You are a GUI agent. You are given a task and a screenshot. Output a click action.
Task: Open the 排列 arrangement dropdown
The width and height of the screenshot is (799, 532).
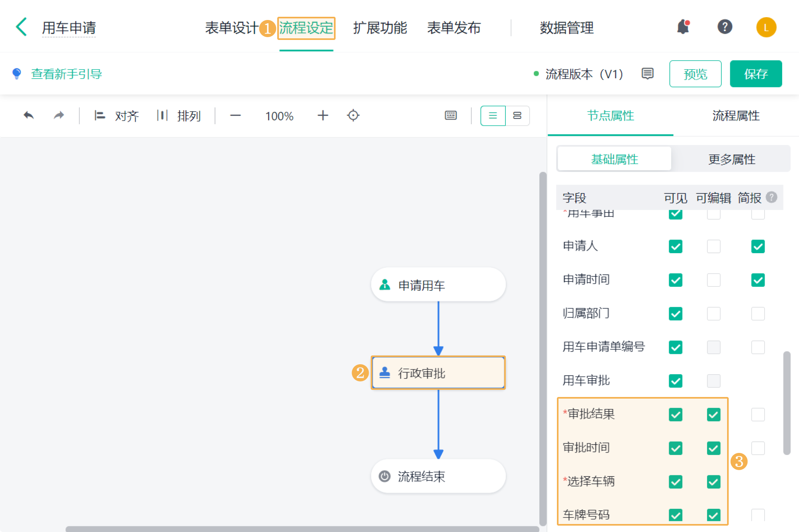pos(179,116)
